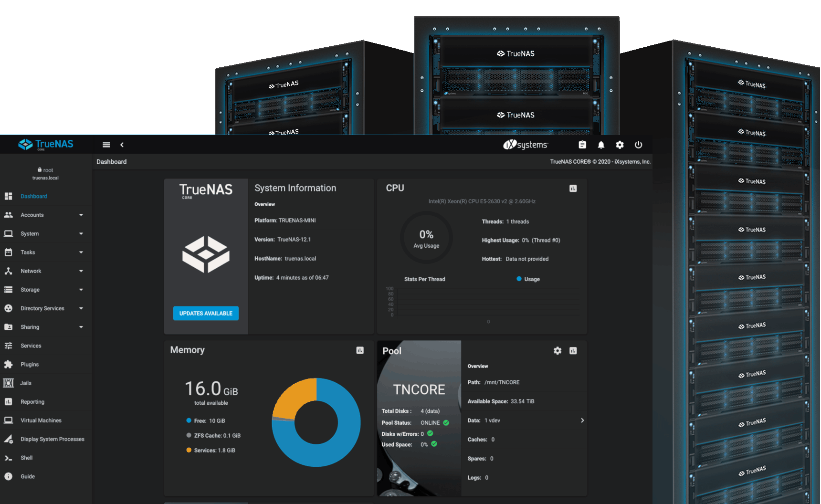Click the power icon in top bar
Viewport: 821px width, 504px height.
638,145
